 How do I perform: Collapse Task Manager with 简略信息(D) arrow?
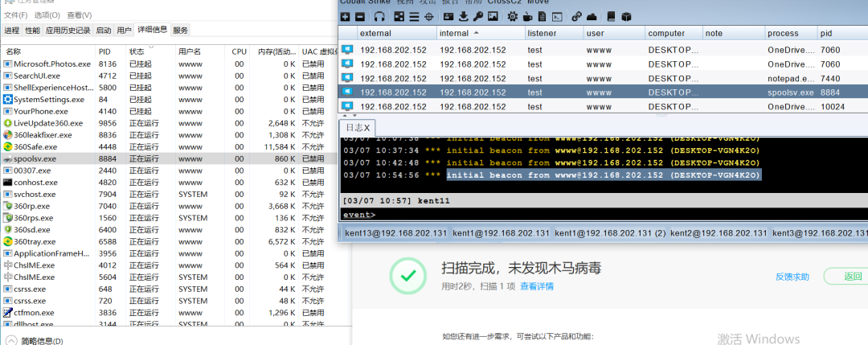click(11, 340)
